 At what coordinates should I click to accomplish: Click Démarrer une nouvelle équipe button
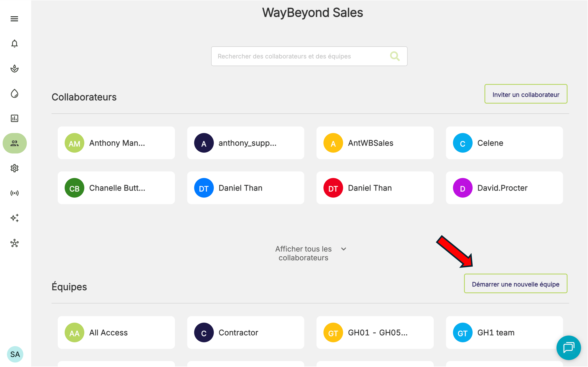(516, 284)
